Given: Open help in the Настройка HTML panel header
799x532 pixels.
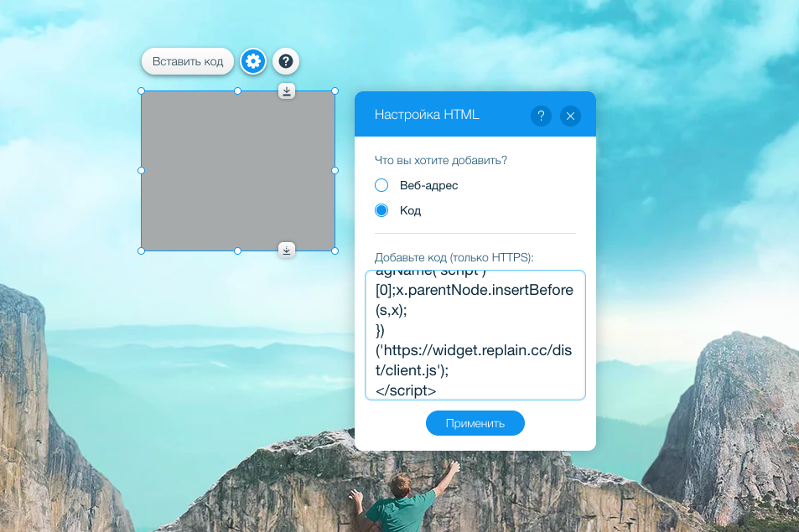Looking at the screenshot, I should 541,116.
